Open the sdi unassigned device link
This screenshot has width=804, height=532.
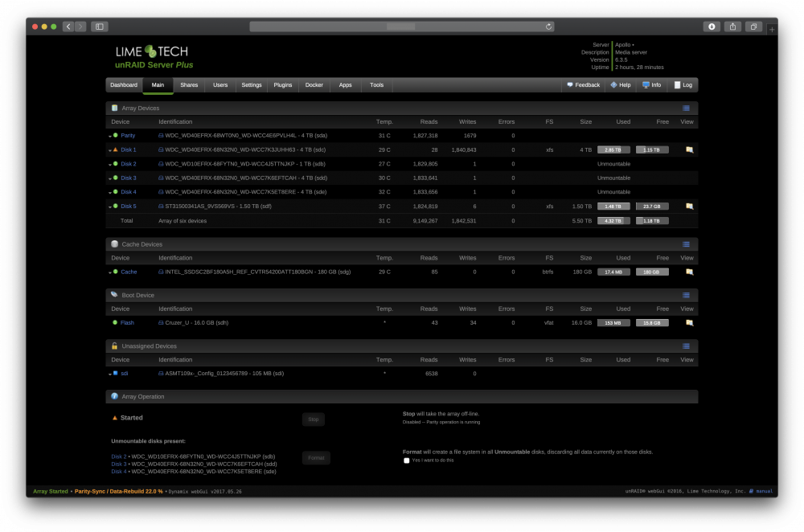click(124, 373)
